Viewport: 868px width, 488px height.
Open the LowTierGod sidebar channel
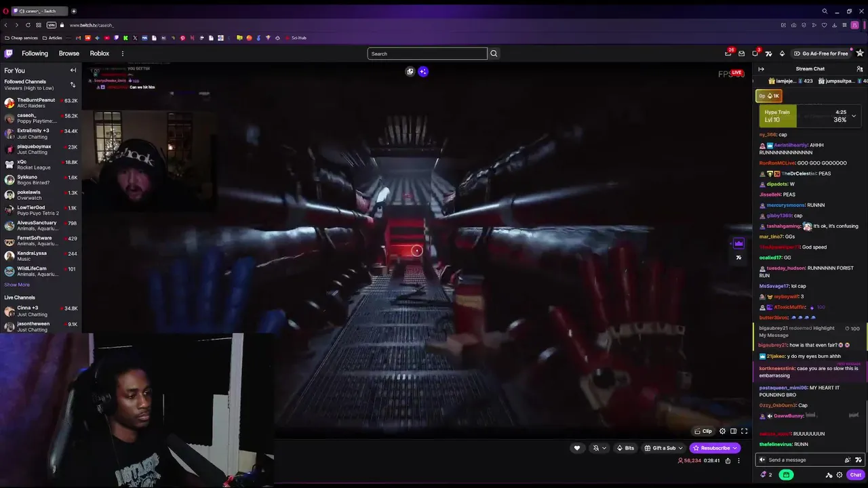click(41, 210)
